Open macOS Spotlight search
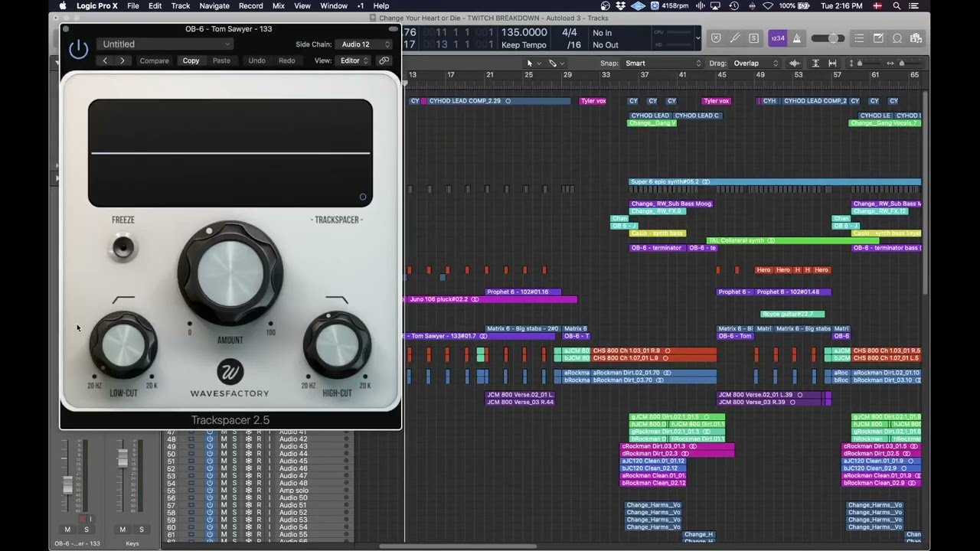The height and width of the screenshot is (551, 980). [897, 5]
